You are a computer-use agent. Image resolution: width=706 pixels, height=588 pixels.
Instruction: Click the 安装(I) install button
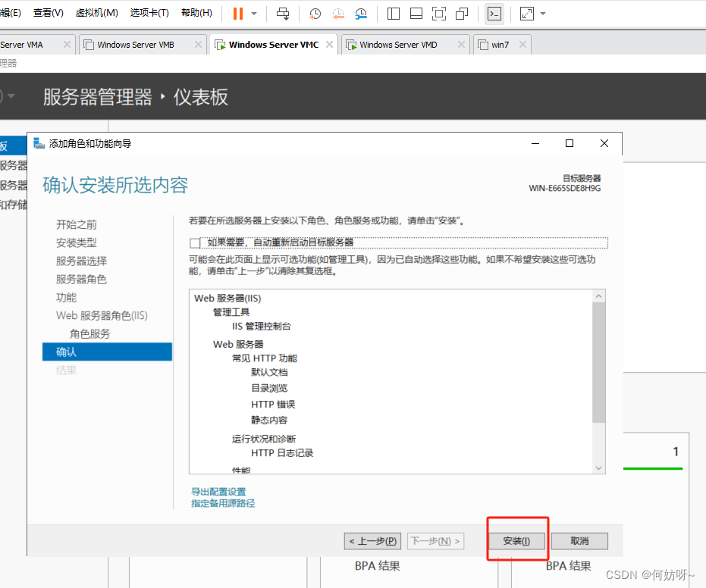tap(516, 541)
